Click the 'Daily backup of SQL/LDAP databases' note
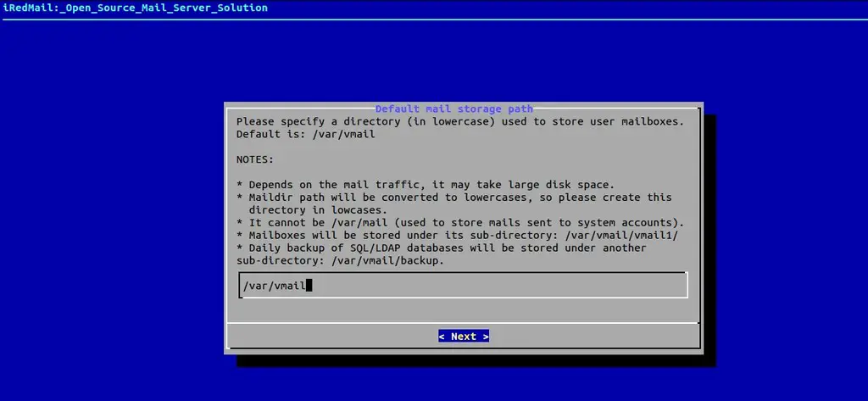The image size is (868, 401). 441,248
